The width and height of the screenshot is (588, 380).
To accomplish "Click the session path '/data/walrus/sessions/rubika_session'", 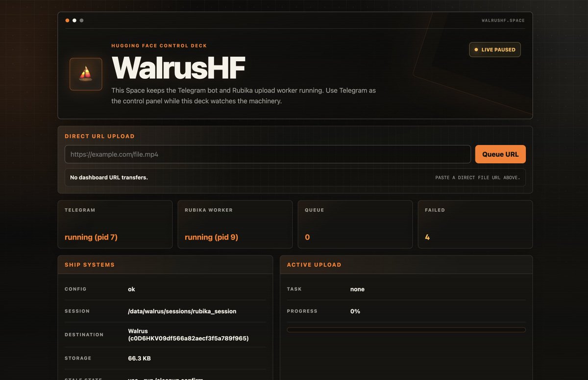I will point(182,311).
